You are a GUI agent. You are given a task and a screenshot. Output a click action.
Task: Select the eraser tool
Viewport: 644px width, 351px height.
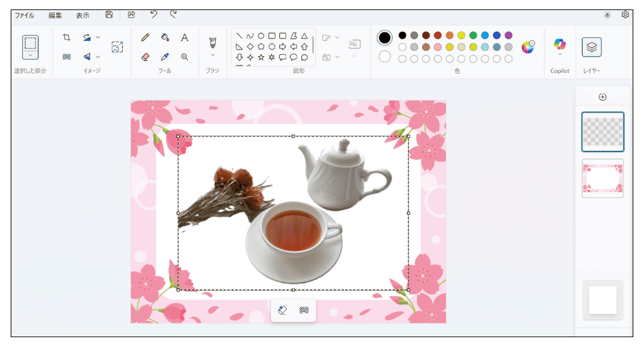[145, 57]
